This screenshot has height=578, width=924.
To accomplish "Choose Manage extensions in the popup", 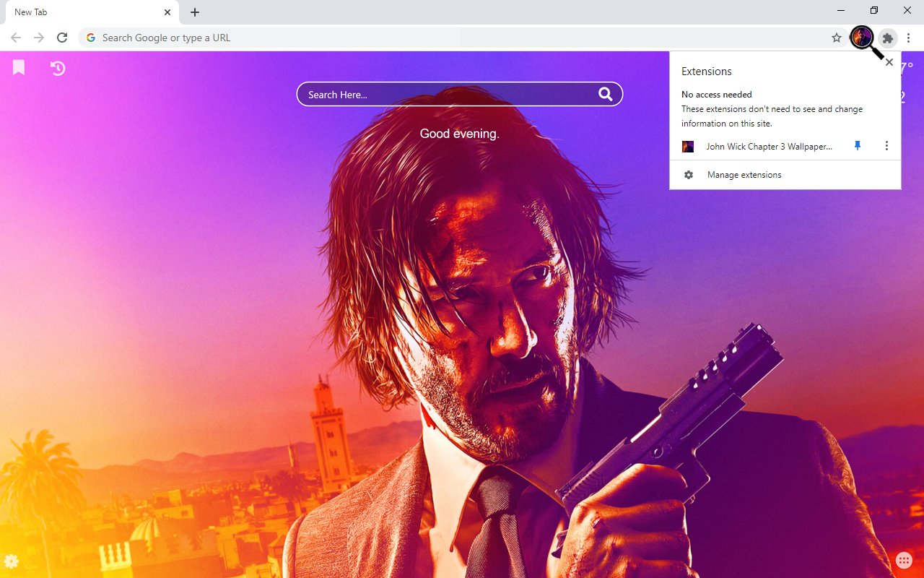I will (x=744, y=175).
